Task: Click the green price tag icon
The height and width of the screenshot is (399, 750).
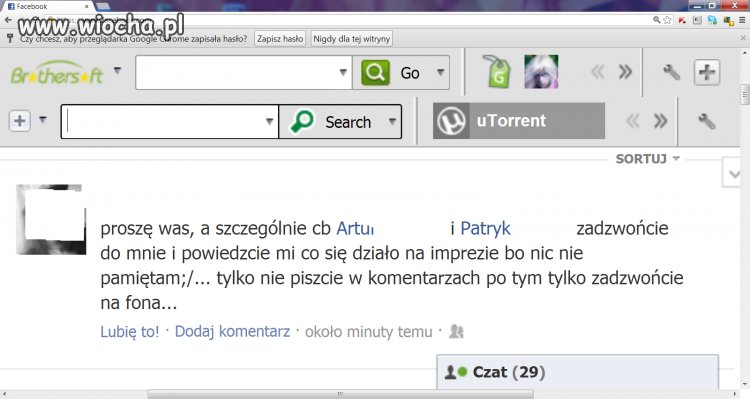Action: pos(497,71)
